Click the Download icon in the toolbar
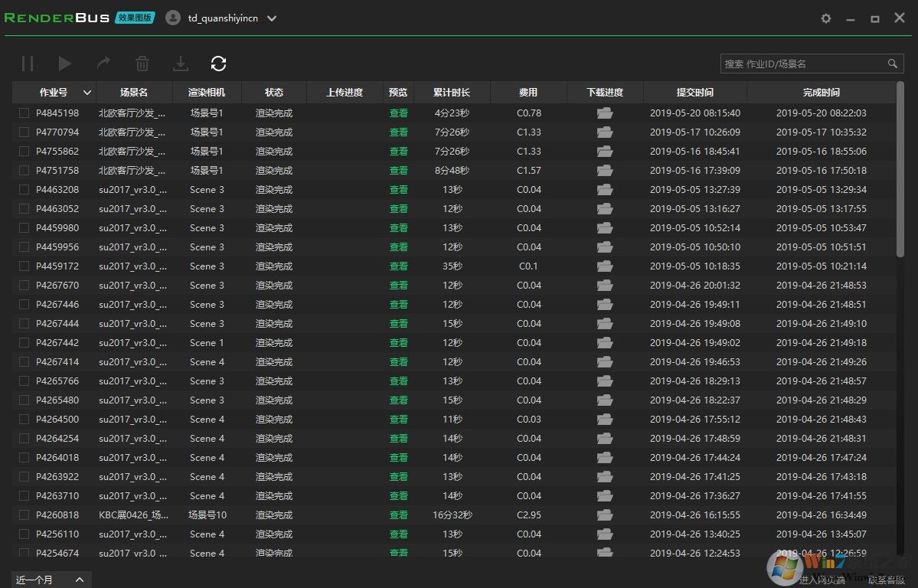The height and width of the screenshot is (588, 918). pos(180,64)
